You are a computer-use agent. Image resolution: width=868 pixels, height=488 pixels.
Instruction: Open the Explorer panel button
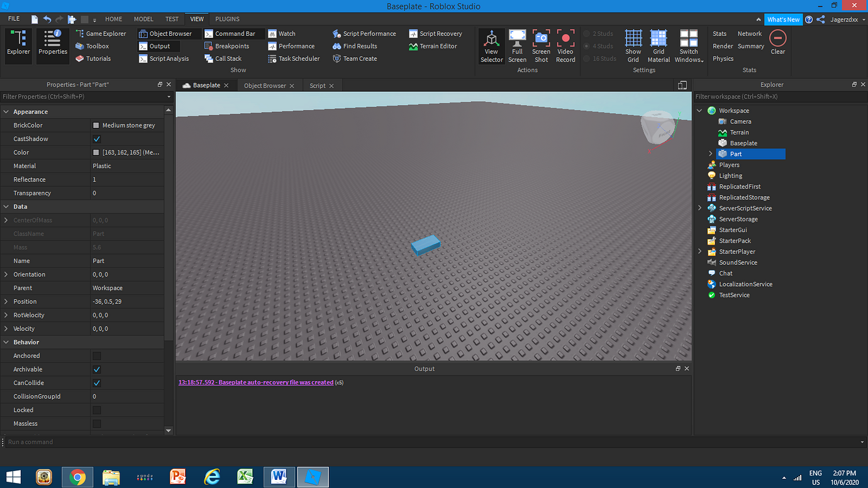[x=18, y=45]
